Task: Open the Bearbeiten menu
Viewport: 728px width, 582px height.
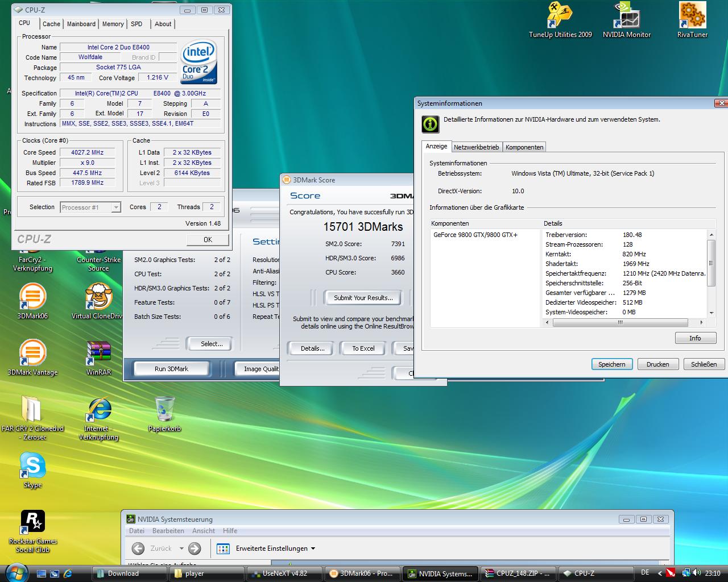Action: click(x=168, y=531)
